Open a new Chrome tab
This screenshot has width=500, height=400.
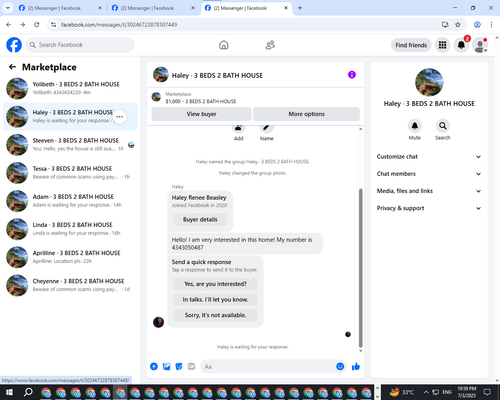pyautogui.click(x=300, y=8)
